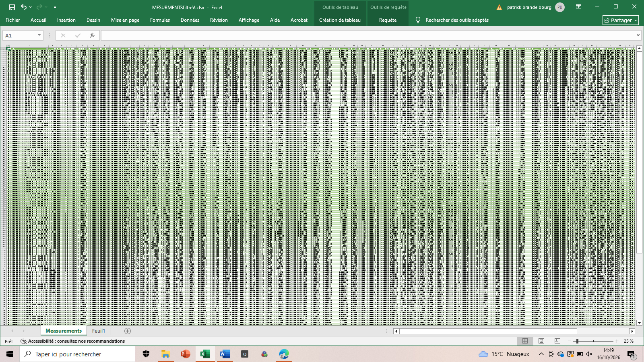Select the Measurements sheet tab
Viewport: 644px width, 362px height.
point(64,331)
